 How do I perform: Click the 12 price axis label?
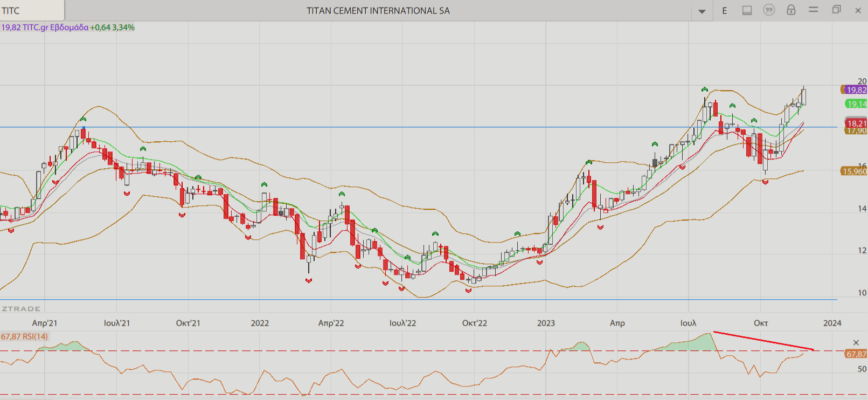click(862, 251)
